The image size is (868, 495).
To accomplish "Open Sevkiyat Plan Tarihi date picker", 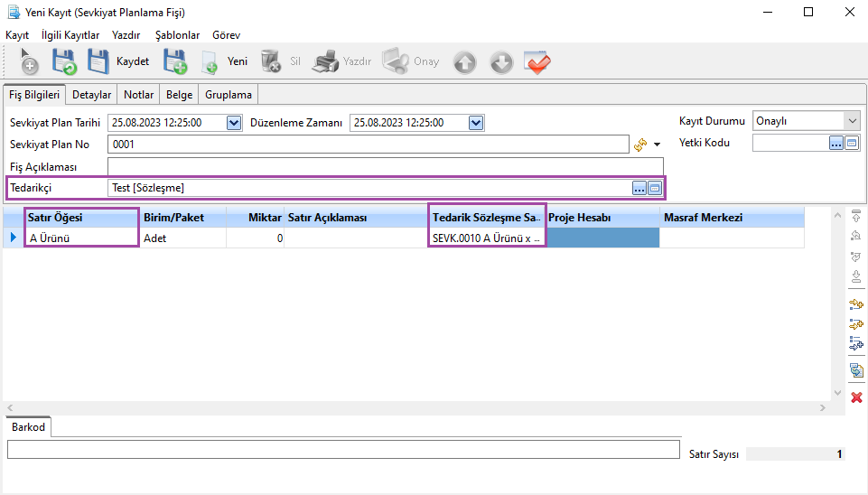I will (234, 123).
